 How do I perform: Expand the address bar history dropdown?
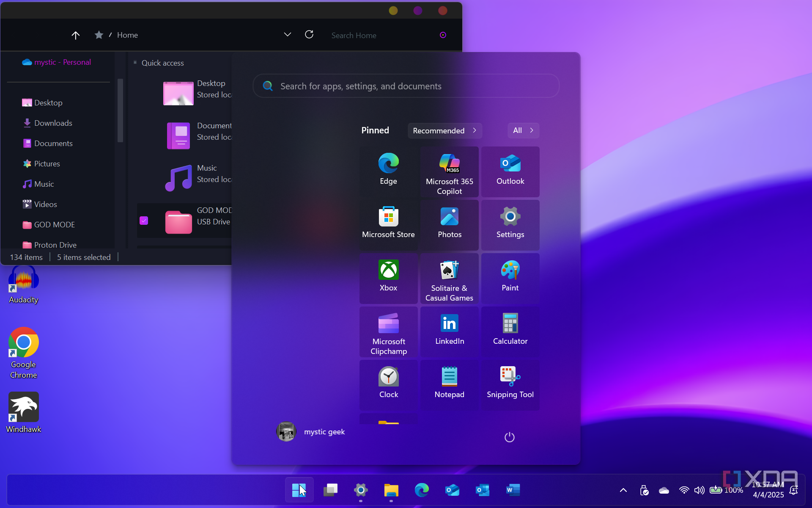point(288,35)
